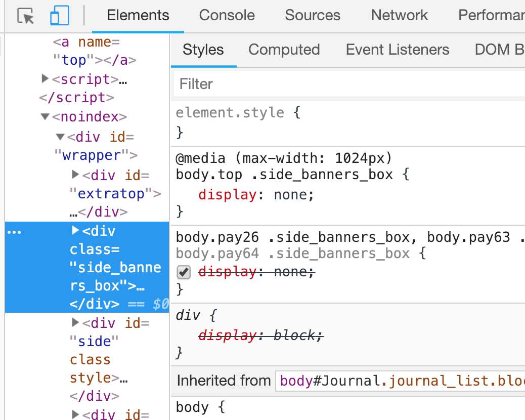Click the display none value in media rule
Screen dimensions: 525x420
pyautogui.click(x=293, y=195)
